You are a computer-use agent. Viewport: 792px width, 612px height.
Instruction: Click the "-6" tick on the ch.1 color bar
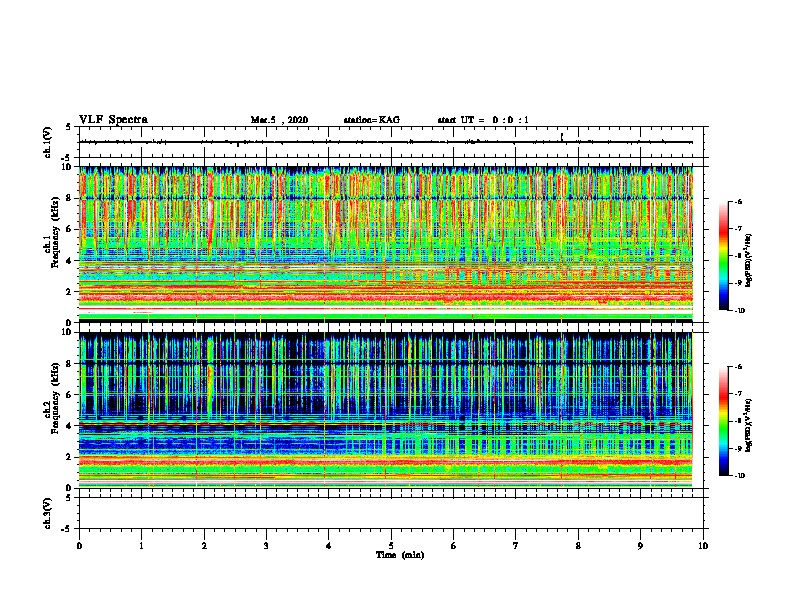point(738,202)
